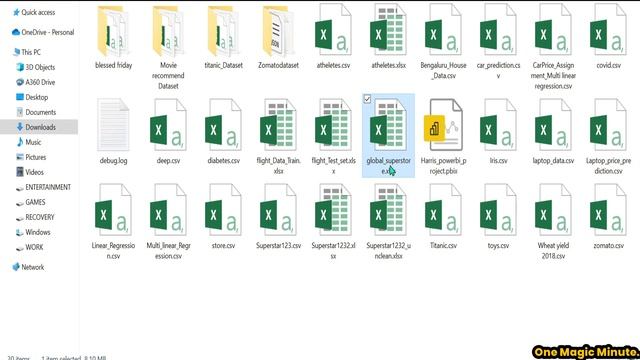The width and height of the screenshot is (640, 360).
Task: Select the Multi_linear_Regression.csv file icon
Action: pos(168,210)
